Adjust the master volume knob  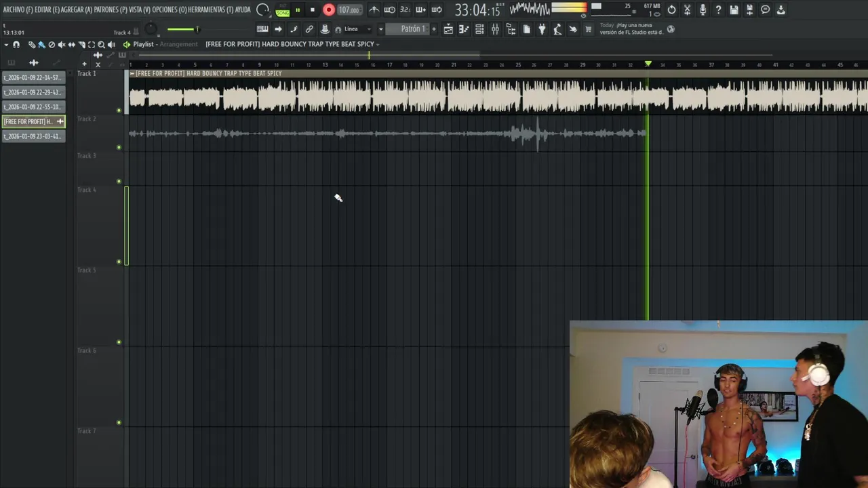click(x=151, y=29)
